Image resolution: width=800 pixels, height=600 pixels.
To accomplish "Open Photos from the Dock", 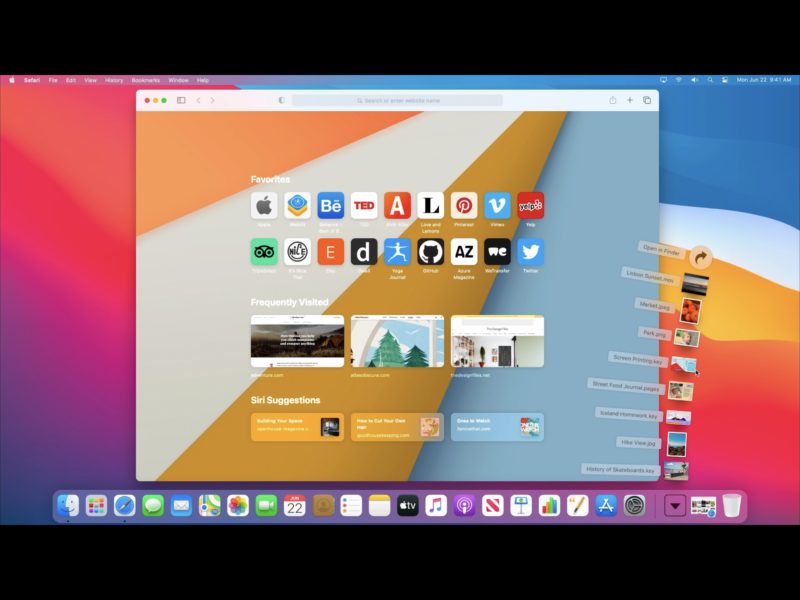I will point(238,506).
